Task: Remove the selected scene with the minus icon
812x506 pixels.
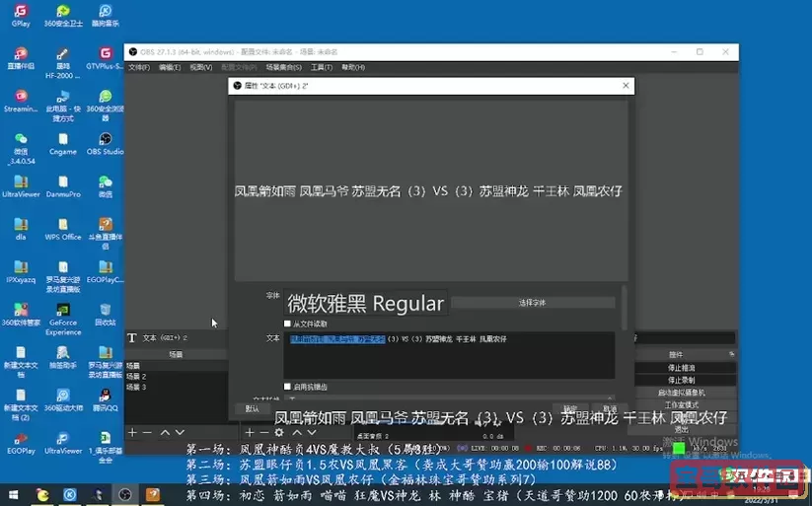Action: 148,432
